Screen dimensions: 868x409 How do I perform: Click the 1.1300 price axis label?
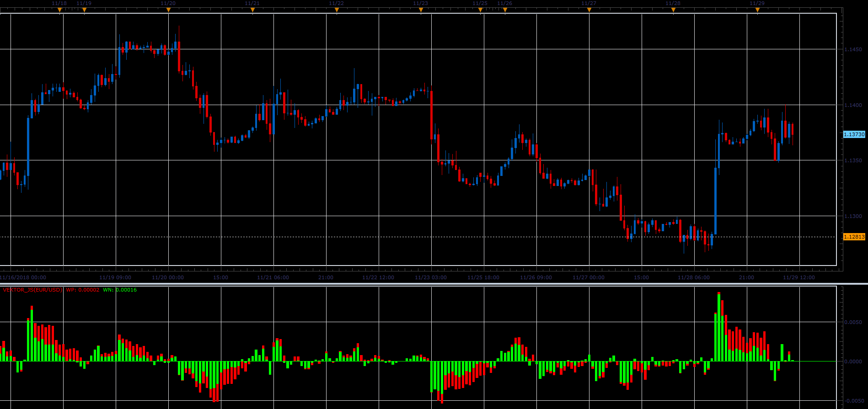[853, 216]
